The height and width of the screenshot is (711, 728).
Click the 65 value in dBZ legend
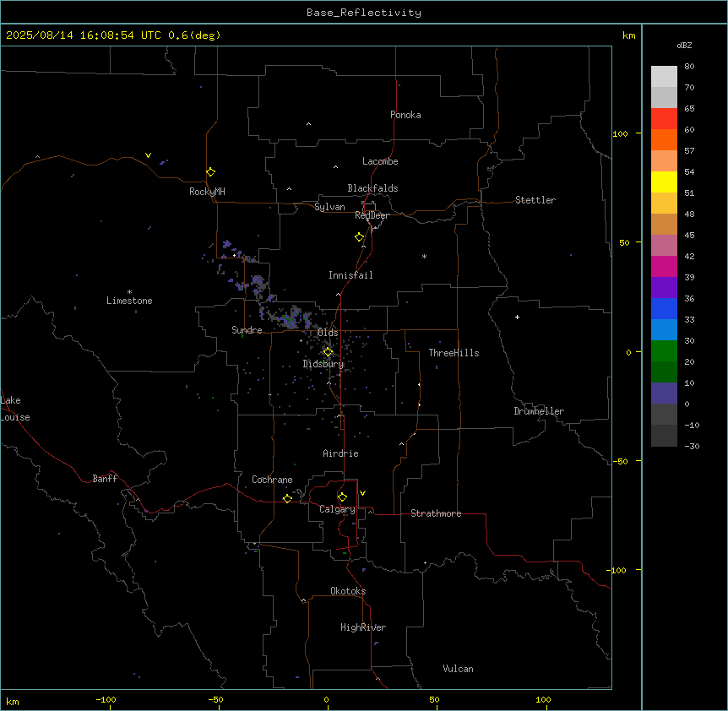(689, 109)
